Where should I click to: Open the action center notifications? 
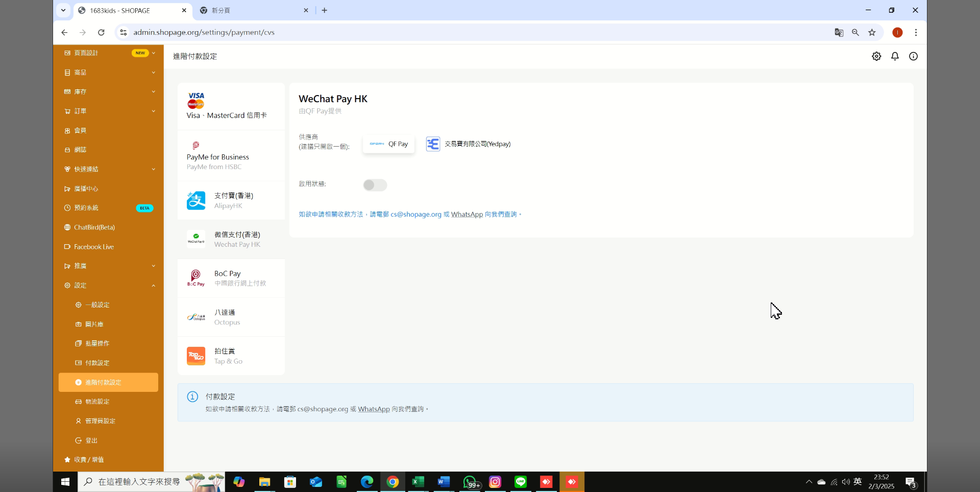(911, 482)
